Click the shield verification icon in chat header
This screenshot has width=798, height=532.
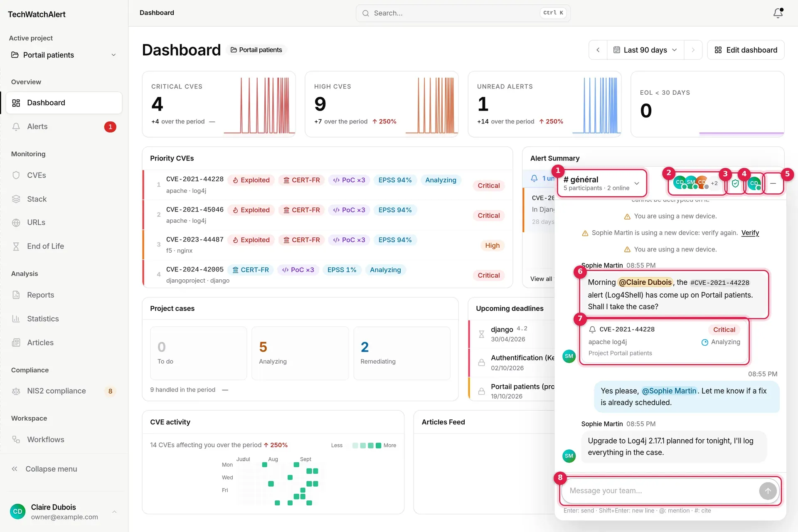pyautogui.click(x=735, y=183)
